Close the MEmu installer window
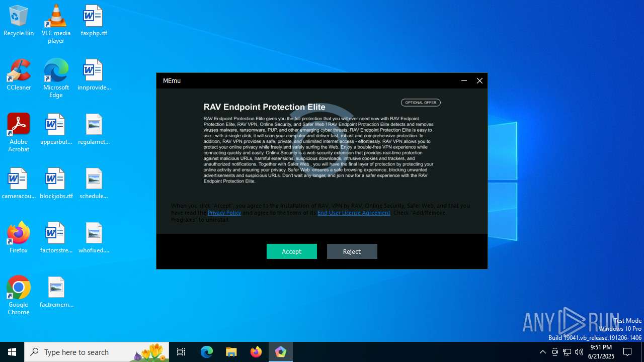 click(x=479, y=80)
